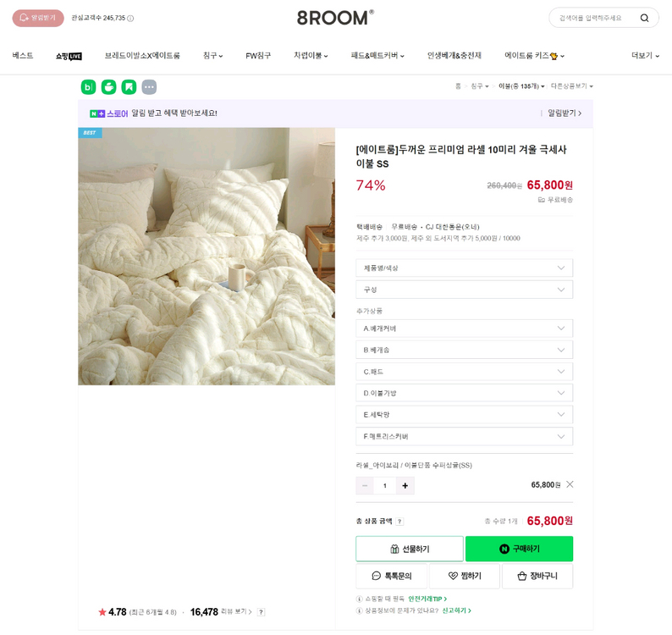Increase quantity with plus button

[405, 485]
